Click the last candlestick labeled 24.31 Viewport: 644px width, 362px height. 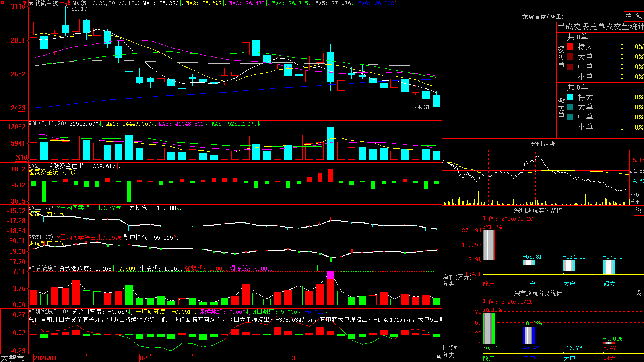point(436,100)
